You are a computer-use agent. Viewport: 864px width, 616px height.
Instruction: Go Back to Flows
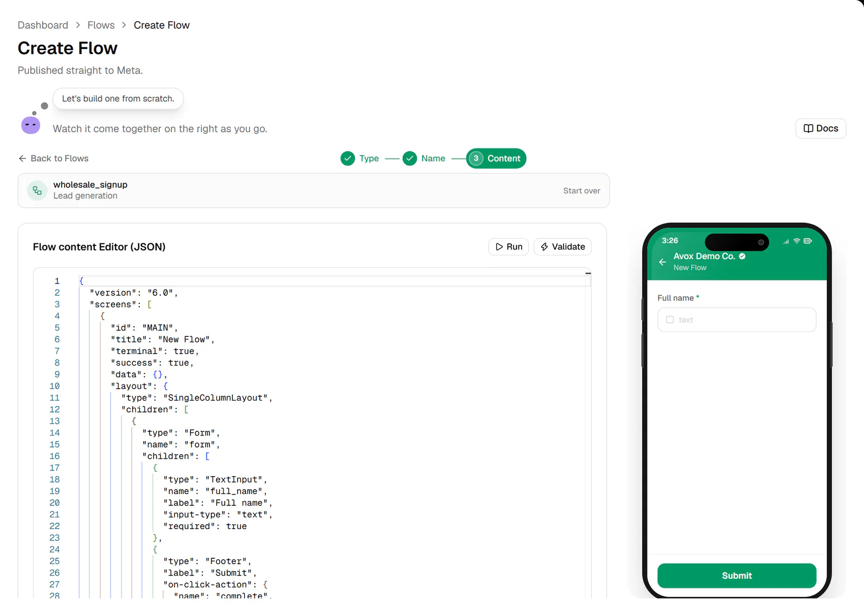pyautogui.click(x=53, y=158)
